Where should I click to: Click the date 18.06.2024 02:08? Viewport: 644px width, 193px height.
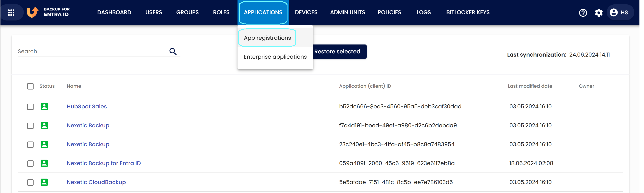coord(531,163)
